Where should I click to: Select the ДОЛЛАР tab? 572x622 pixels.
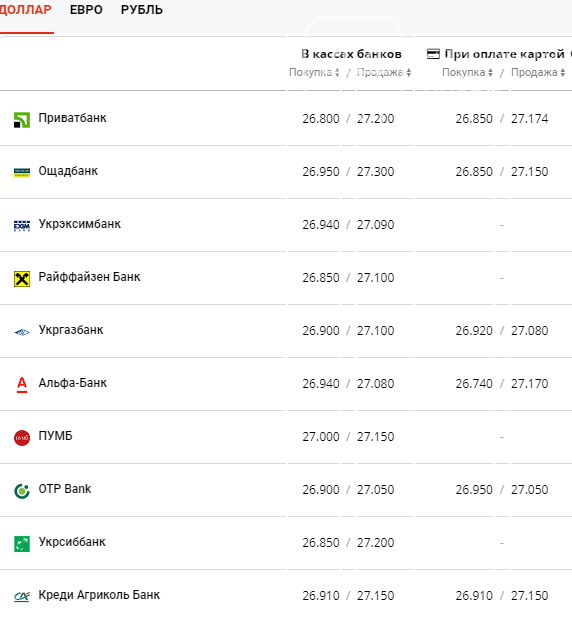tap(26, 10)
